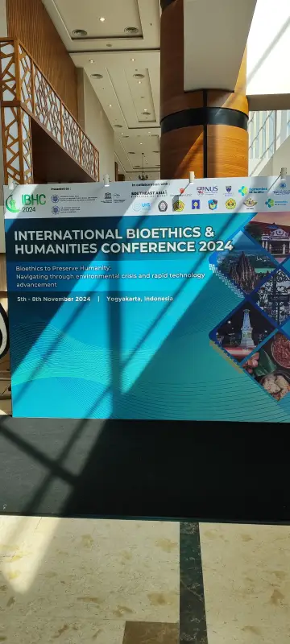Click the '5th - 8th November 2024' date
The height and width of the screenshot is (644, 290).
click(x=54, y=299)
